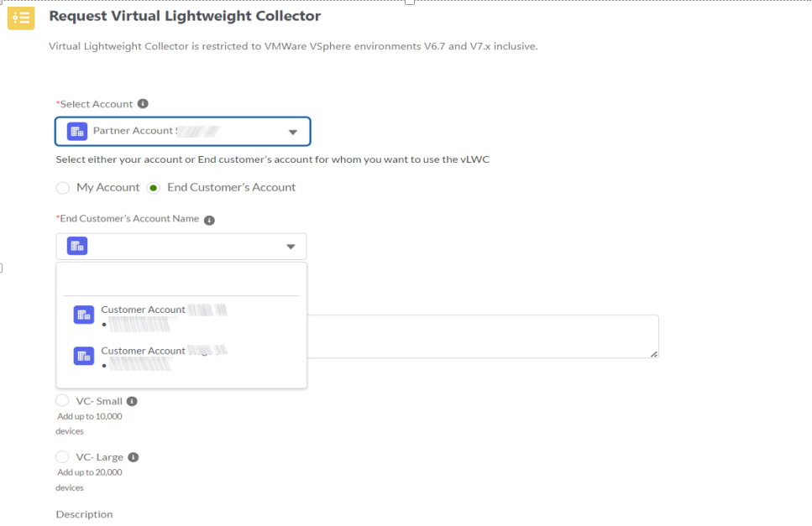Open the Partner Account combo box by its name
The image size is (812, 526).
pyautogui.click(x=134, y=131)
